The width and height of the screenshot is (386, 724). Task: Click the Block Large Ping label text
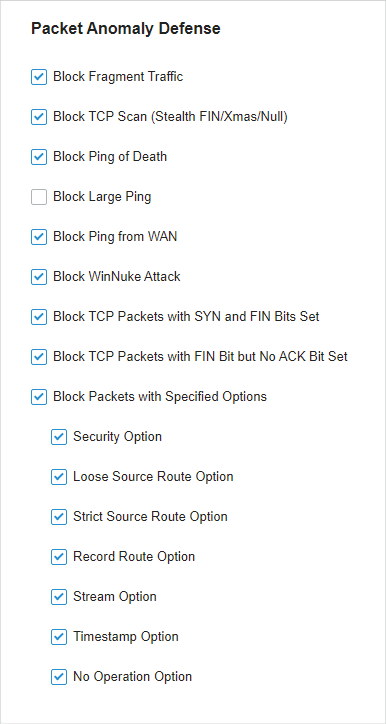point(102,197)
